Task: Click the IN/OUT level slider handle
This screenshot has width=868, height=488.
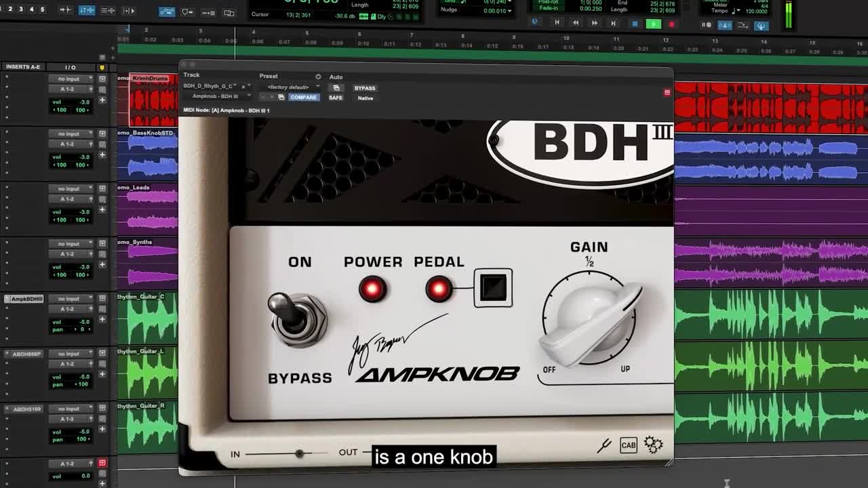Action: (299, 453)
